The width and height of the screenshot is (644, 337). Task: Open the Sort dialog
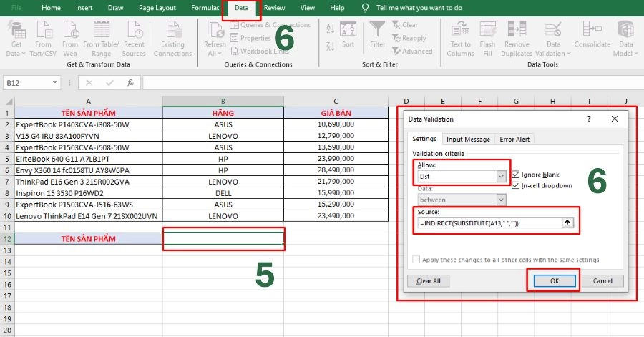tap(348, 35)
